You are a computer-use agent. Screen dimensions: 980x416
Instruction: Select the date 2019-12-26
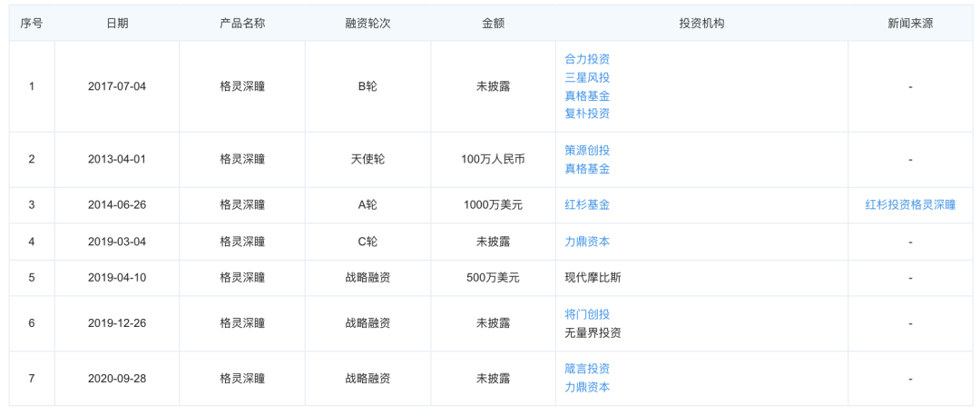(x=117, y=323)
